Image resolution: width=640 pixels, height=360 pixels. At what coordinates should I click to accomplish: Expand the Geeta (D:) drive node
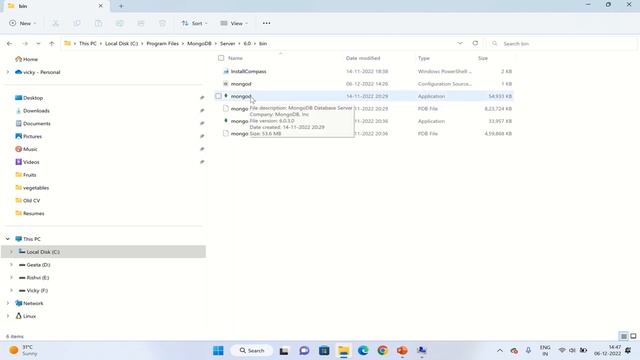(x=11, y=264)
